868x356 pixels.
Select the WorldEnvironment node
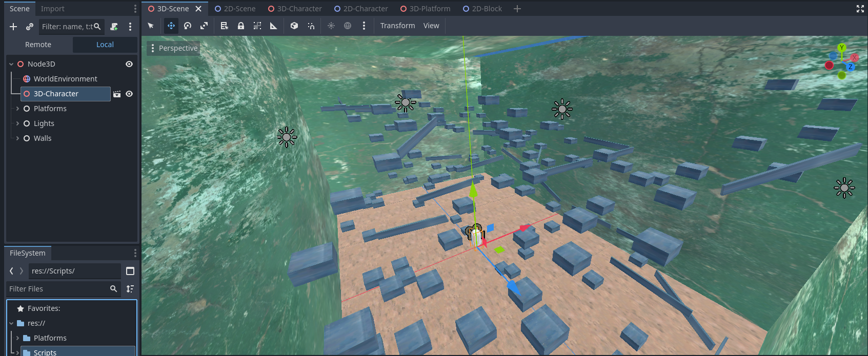[65, 79]
